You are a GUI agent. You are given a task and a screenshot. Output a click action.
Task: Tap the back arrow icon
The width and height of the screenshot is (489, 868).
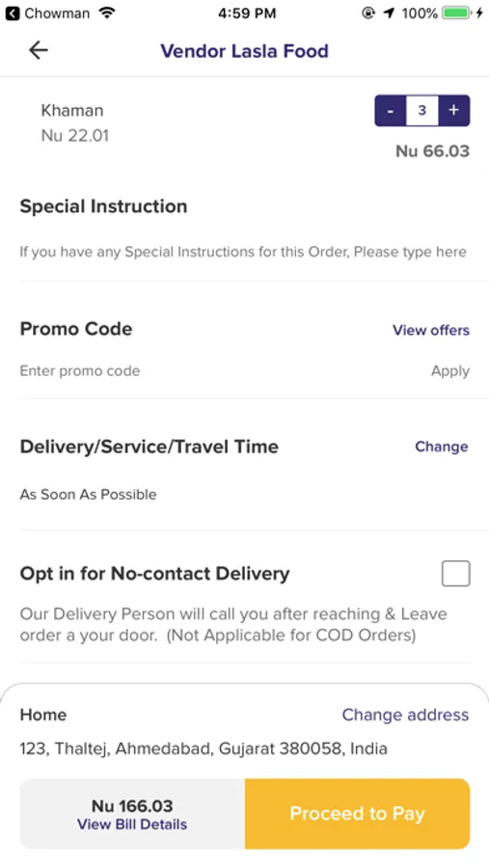click(x=39, y=50)
